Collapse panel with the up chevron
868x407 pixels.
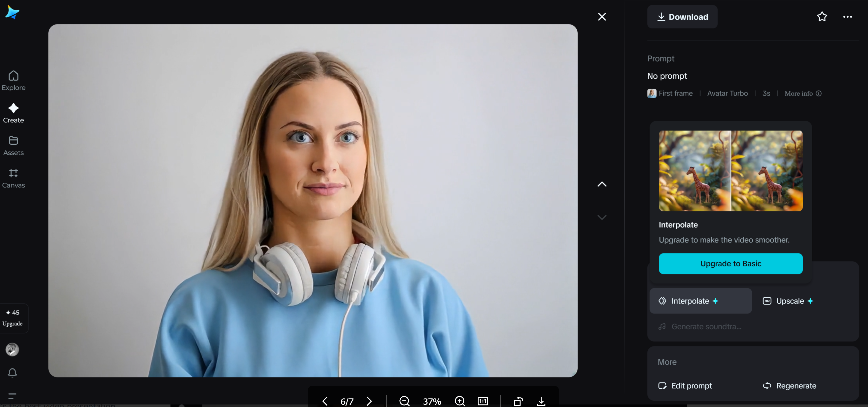point(602,184)
